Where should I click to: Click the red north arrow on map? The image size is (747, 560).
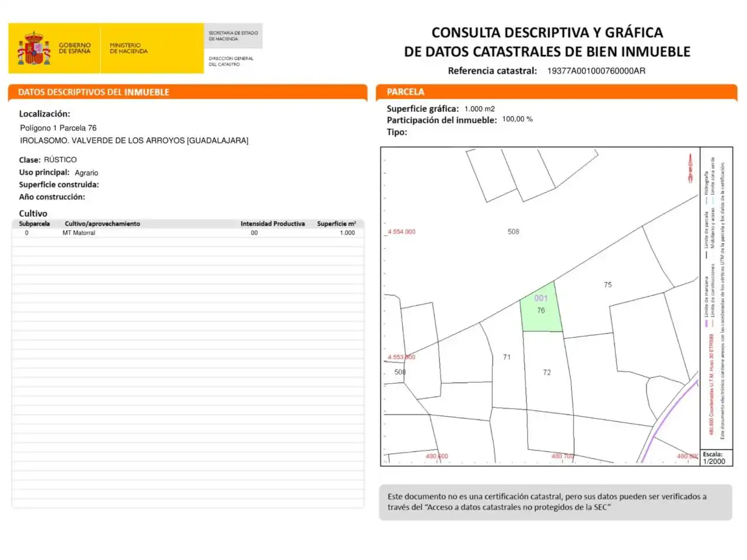(690, 168)
